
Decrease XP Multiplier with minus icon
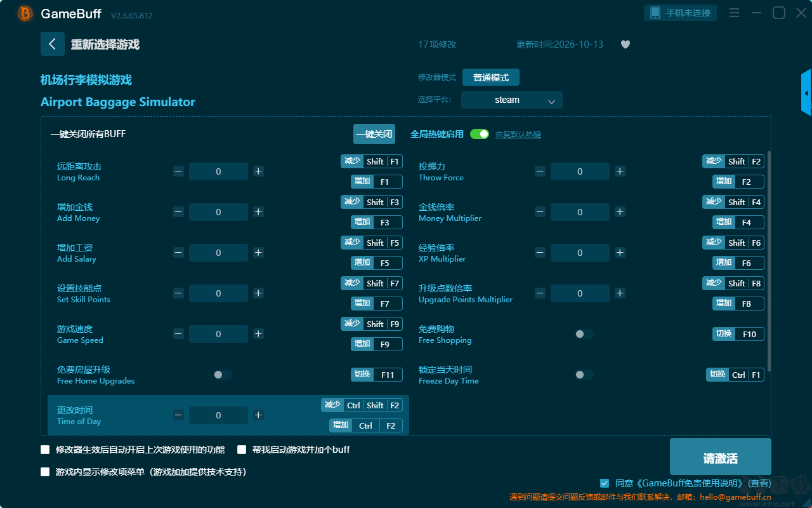point(540,253)
